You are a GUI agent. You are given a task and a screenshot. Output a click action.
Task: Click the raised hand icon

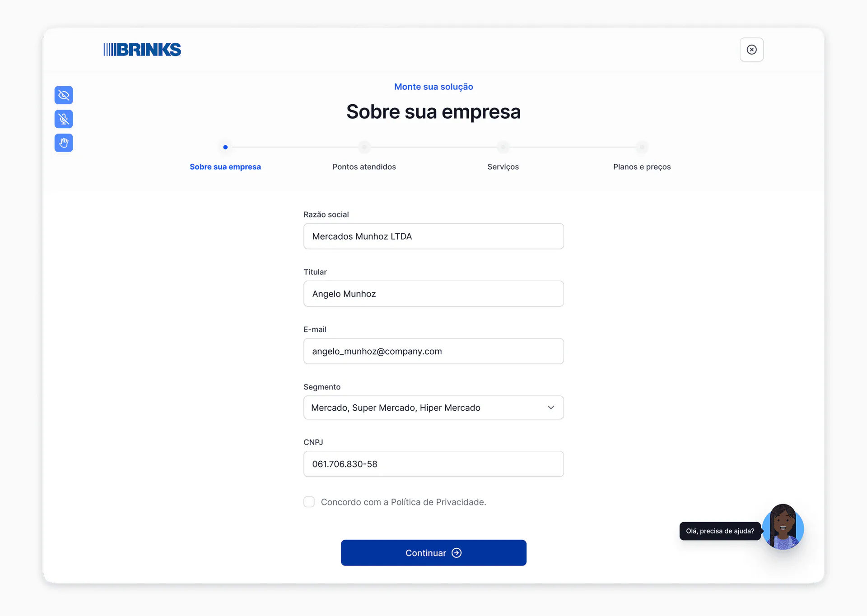point(64,143)
